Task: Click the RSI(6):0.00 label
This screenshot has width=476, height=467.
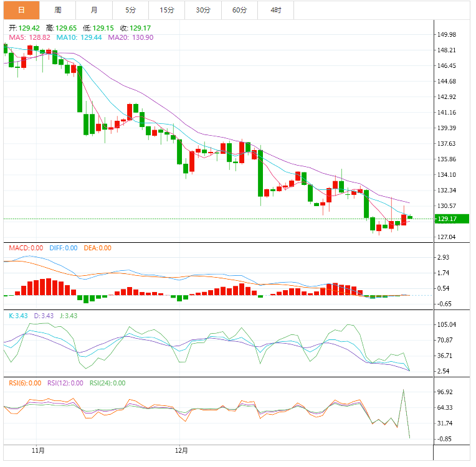Action: point(25,383)
